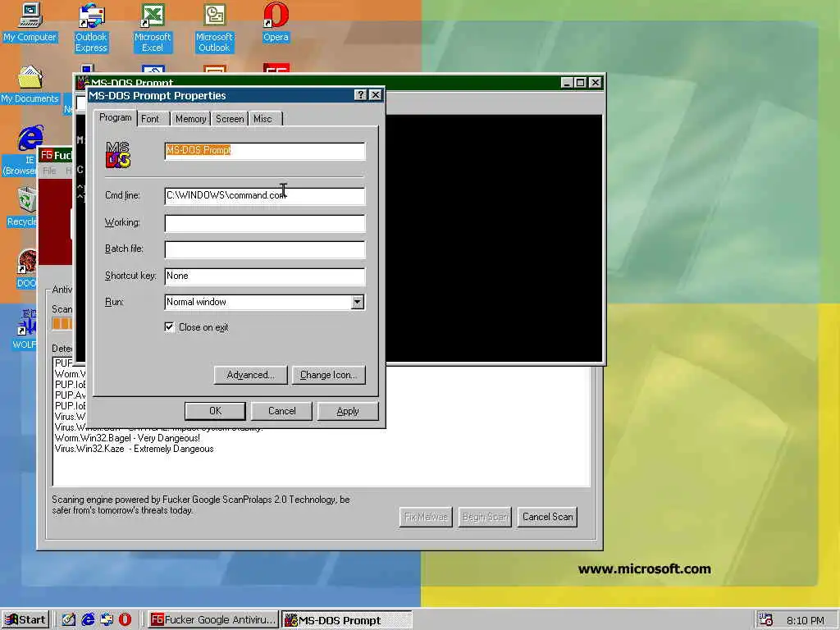Click Show Desktop quick launch icon

69,619
